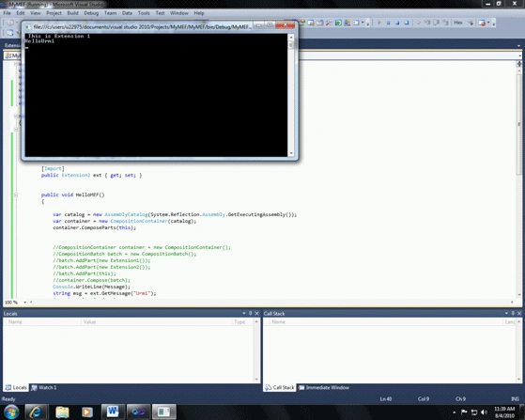Viewport: 525px width, 420px height.
Task: Switch to the Watch 1 tab
Action: point(44,387)
